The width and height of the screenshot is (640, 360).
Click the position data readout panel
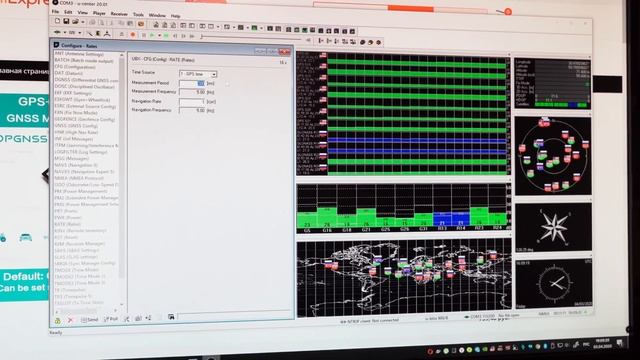(x=553, y=84)
